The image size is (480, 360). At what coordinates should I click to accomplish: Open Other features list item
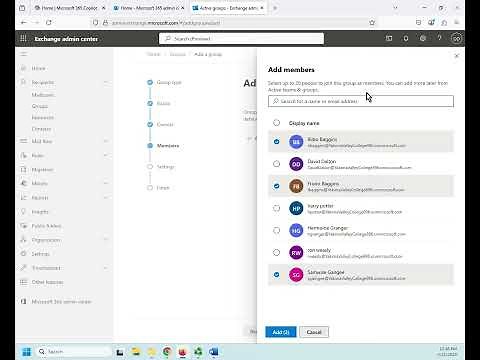click(x=47, y=282)
